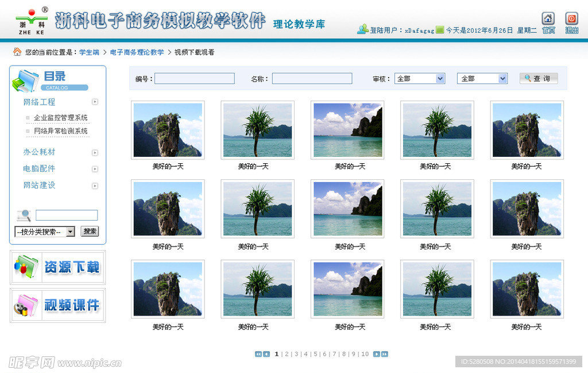The height and width of the screenshot is (373, 588).
Task: Click the 理论教学库 header text
Action: pyautogui.click(x=299, y=24)
